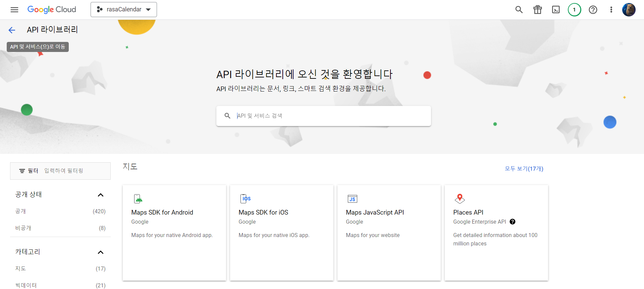Open the help question mark menu
Image resolution: width=644 pixels, height=289 pixels.
click(593, 10)
